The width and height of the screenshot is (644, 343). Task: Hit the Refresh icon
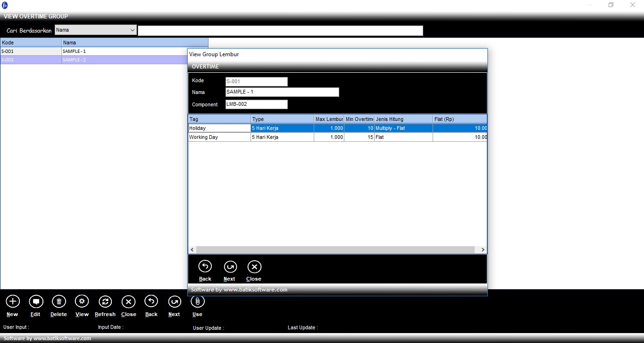(105, 301)
